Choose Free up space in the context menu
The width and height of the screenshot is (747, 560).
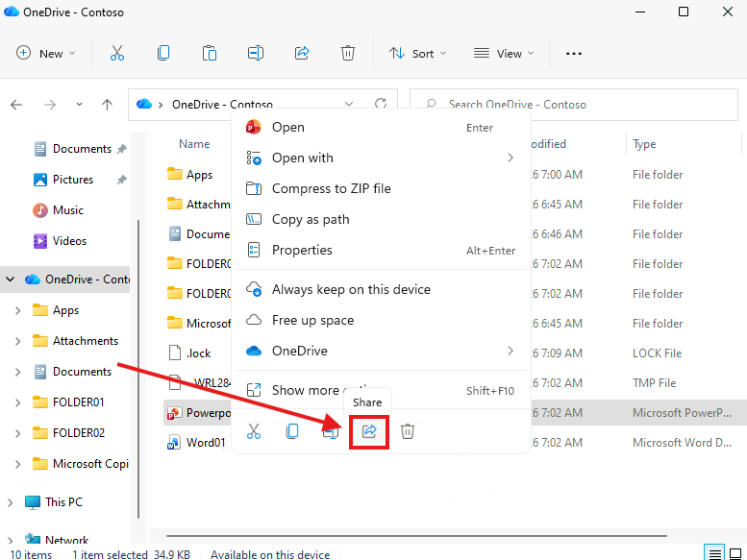pyautogui.click(x=382, y=320)
